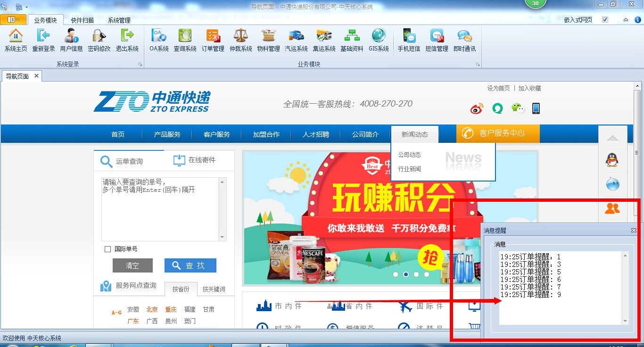
Task: Click the sidebar scroll-to-top arrow
Action: [x=612, y=138]
